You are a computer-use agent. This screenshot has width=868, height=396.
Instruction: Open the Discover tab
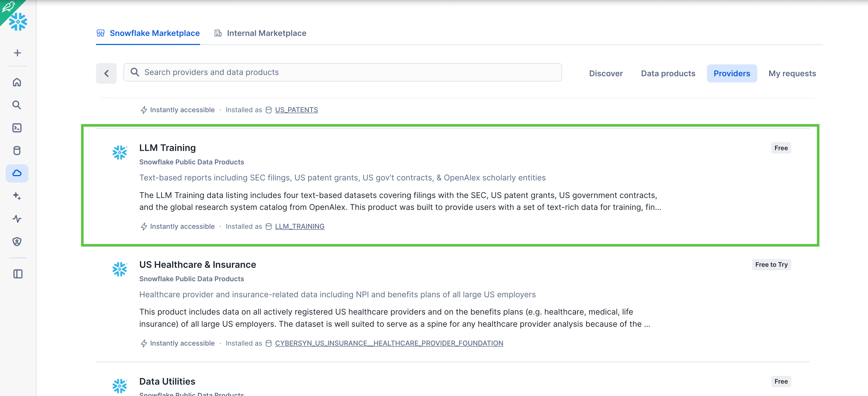[606, 73]
